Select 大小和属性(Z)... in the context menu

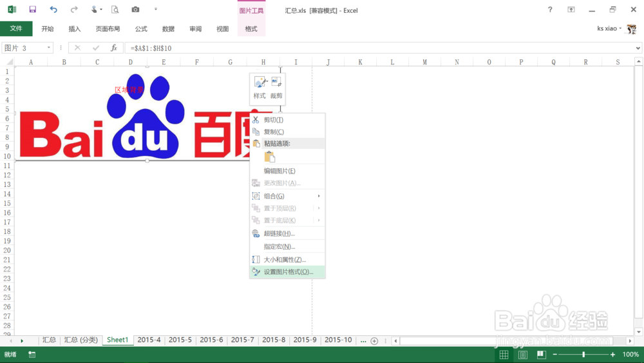click(x=287, y=259)
